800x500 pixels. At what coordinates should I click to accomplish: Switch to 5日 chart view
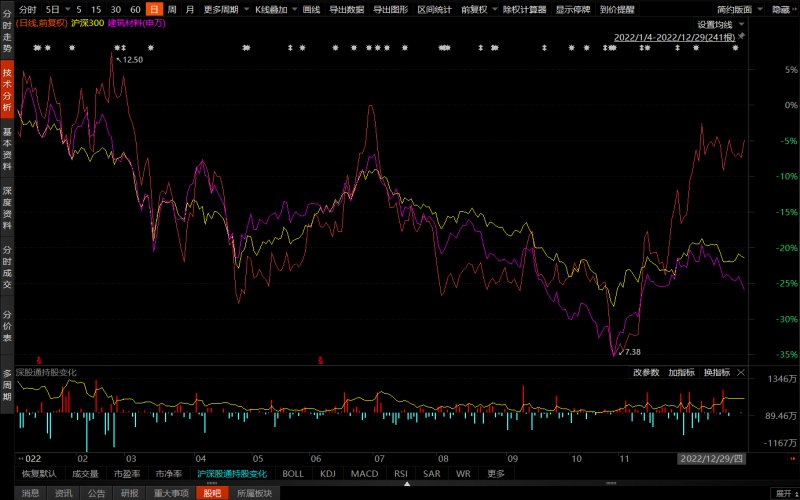[x=52, y=9]
